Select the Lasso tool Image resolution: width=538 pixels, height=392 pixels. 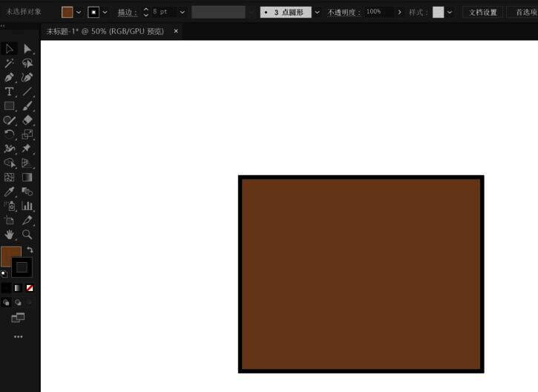pyautogui.click(x=27, y=63)
